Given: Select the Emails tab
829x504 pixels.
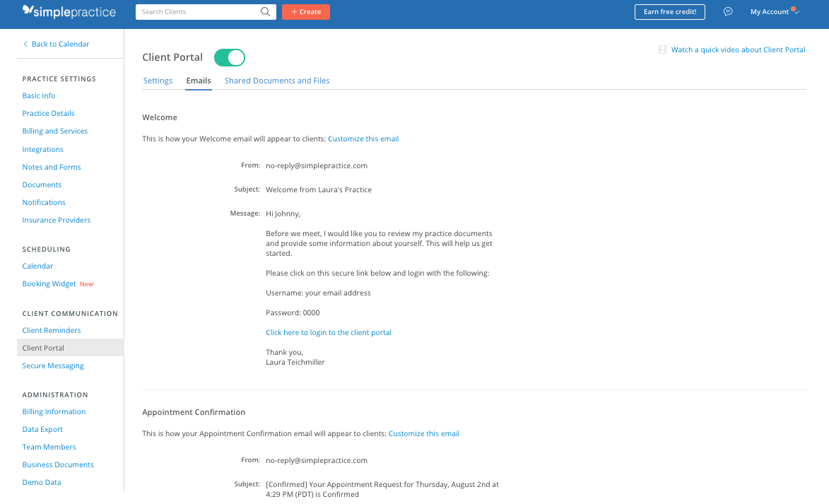Looking at the screenshot, I should point(198,81).
